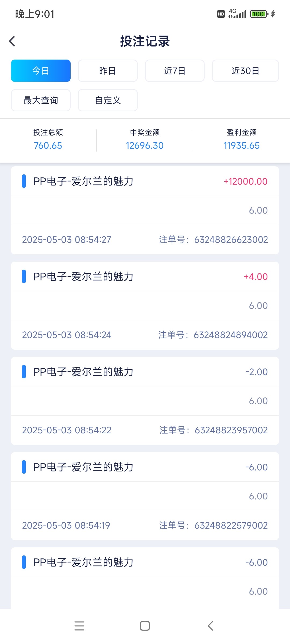Viewport: 290px width, 644px height.
Task: Open the +12000.00 winning bet record
Action: (145, 181)
